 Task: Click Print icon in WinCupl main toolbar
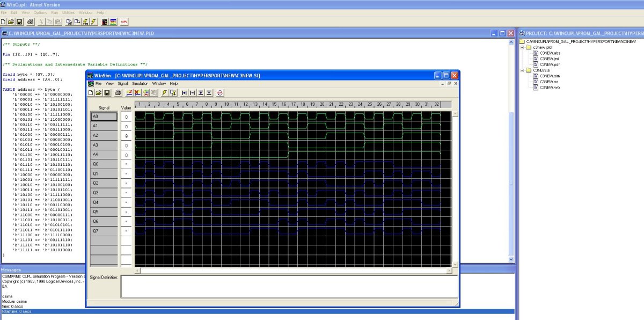point(30,21)
